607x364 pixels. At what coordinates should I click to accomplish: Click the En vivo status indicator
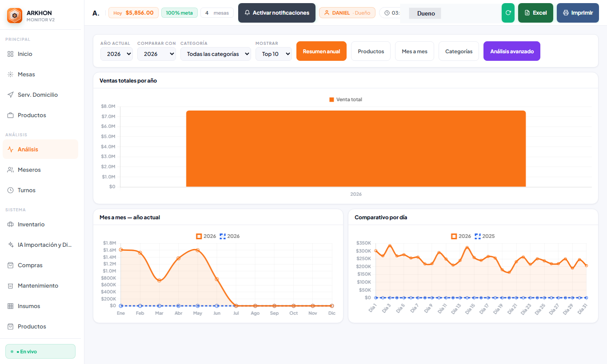click(x=40, y=351)
